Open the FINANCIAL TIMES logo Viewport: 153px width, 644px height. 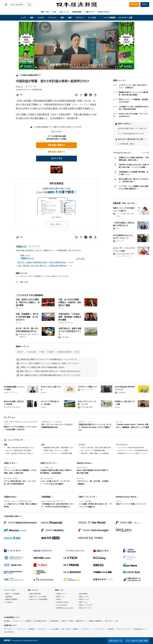pos(90,538)
